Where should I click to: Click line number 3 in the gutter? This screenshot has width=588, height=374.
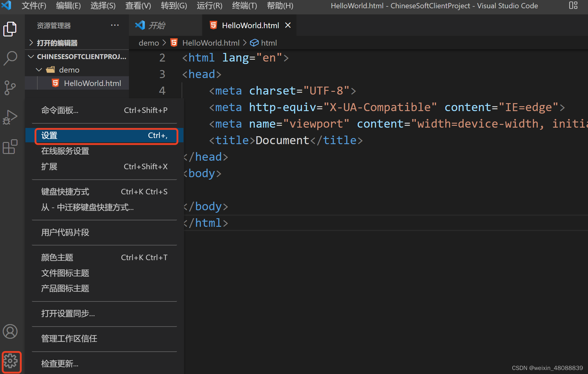coord(162,74)
